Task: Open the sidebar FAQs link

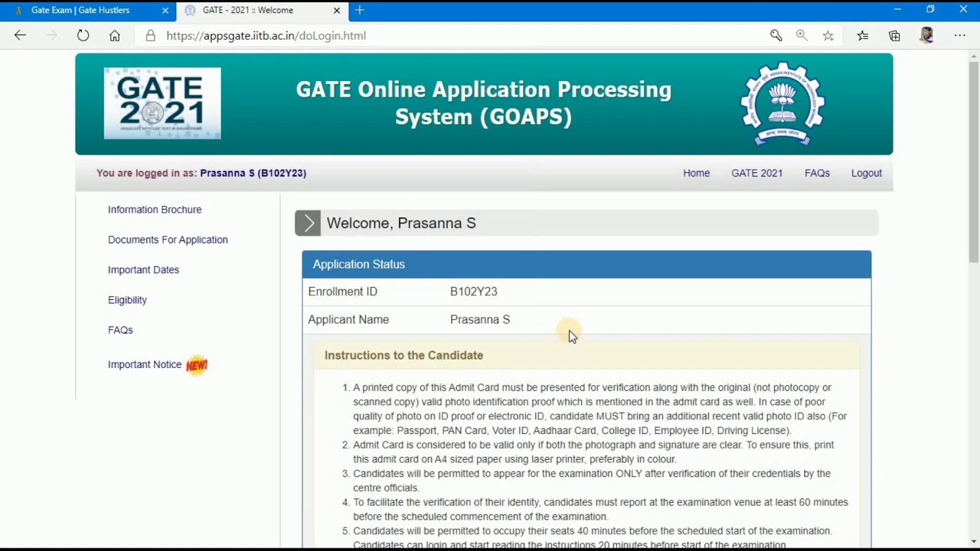Action: [x=120, y=330]
